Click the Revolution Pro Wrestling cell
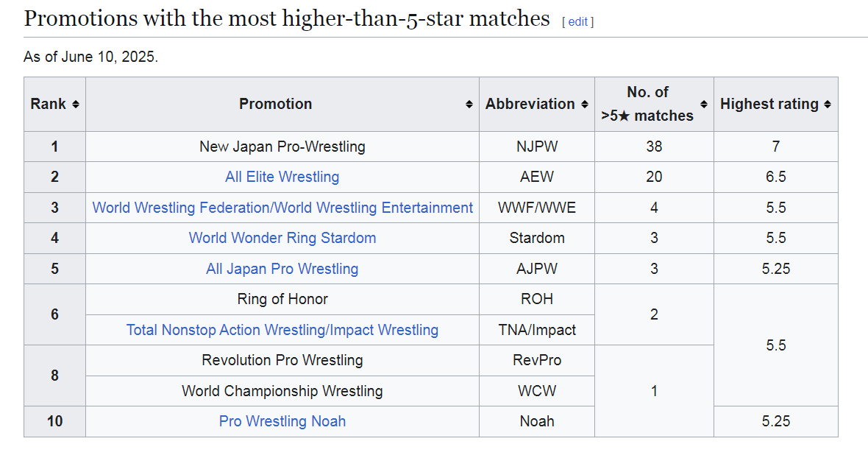 coord(282,360)
